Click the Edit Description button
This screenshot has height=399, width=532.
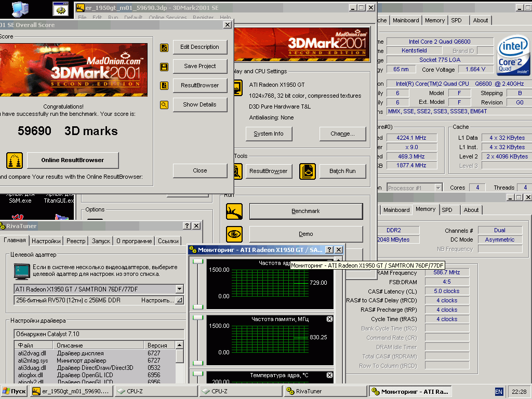200,47
